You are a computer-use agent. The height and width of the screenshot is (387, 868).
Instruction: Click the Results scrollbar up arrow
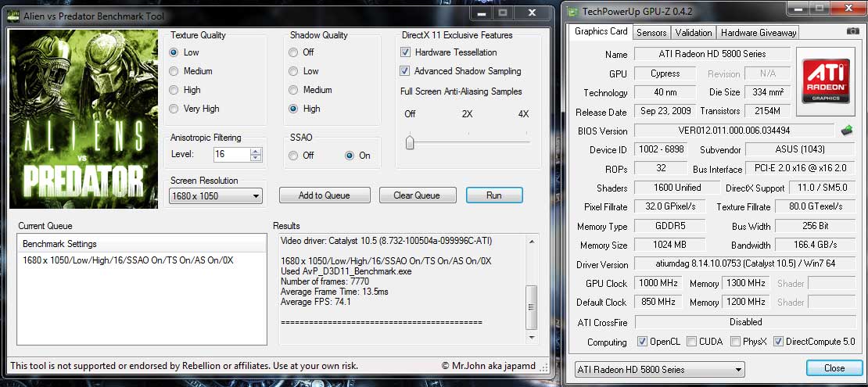pos(532,242)
